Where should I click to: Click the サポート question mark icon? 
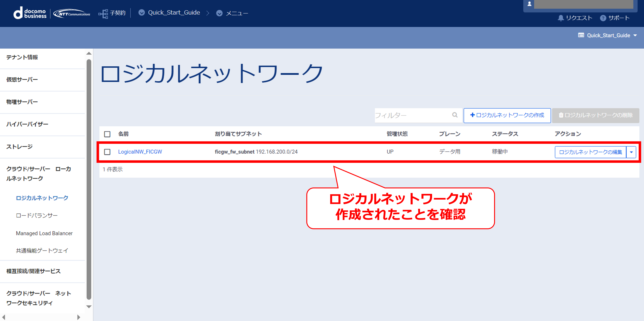click(x=603, y=18)
